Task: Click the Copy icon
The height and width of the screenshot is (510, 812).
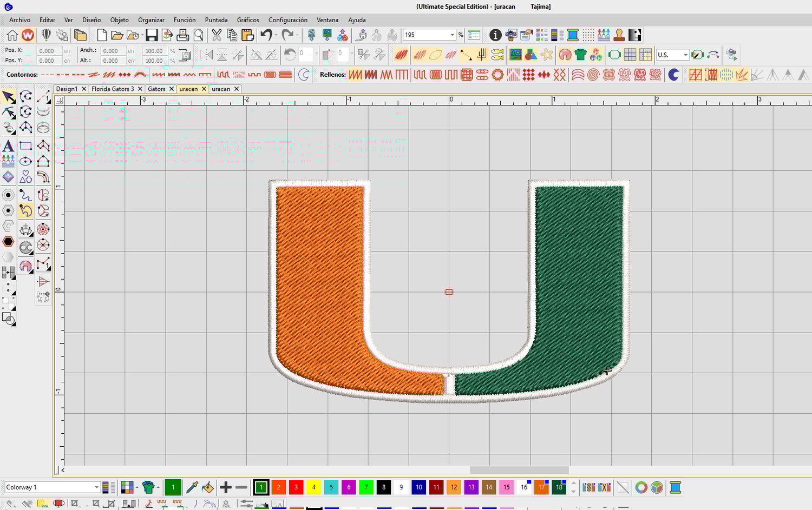Action: click(x=232, y=35)
